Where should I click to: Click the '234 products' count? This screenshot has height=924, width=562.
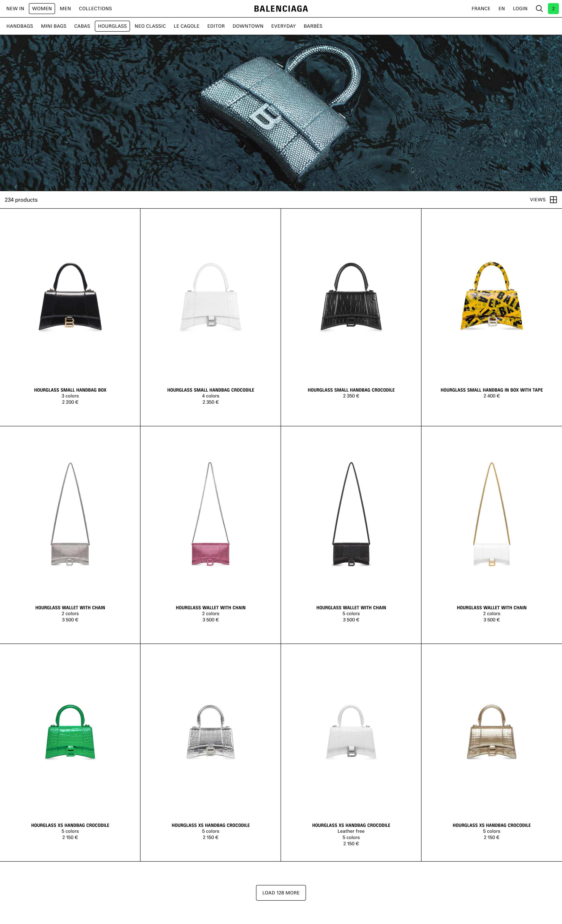pos(21,200)
